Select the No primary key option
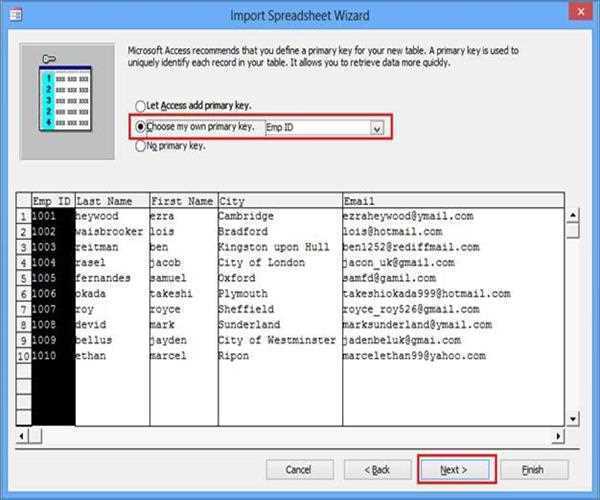The image size is (600, 500). click(139, 146)
